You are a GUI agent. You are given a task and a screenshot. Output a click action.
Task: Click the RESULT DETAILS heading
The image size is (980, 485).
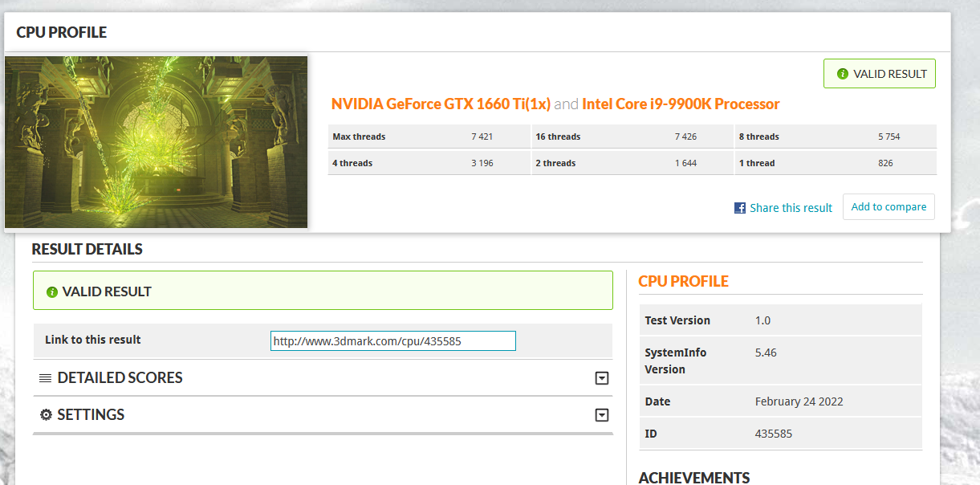click(87, 249)
